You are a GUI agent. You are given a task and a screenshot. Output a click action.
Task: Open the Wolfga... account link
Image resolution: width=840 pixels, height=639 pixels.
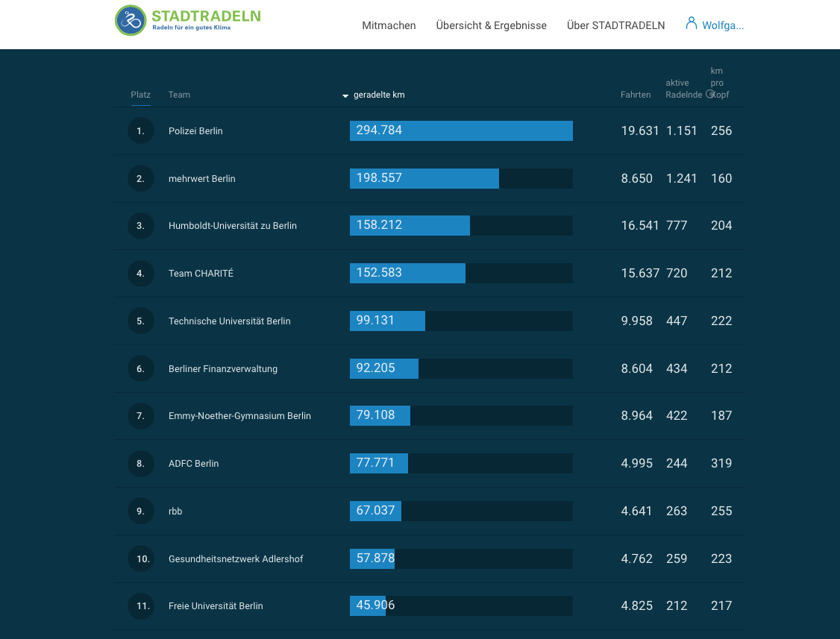[723, 25]
